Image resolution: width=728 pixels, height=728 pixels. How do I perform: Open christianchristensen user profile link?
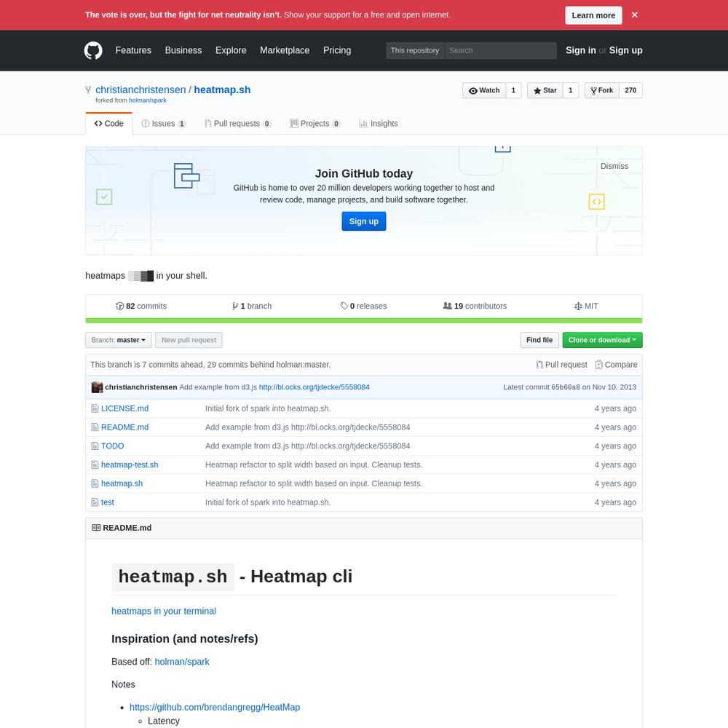(141, 90)
